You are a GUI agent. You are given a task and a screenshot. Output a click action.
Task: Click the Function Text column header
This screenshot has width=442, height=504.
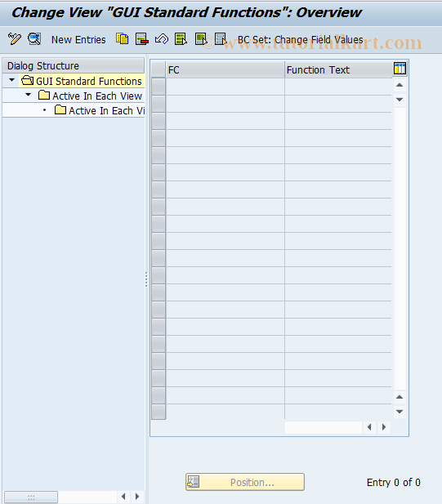click(338, 69)
